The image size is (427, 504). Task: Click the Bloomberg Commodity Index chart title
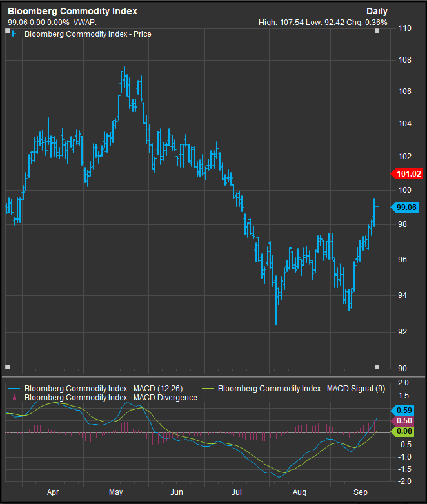coord(72,11)
